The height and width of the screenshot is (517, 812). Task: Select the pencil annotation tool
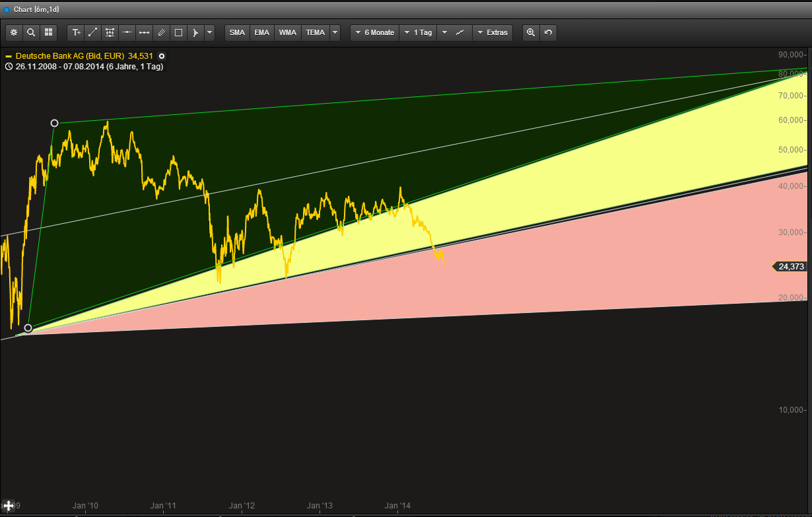161,32
